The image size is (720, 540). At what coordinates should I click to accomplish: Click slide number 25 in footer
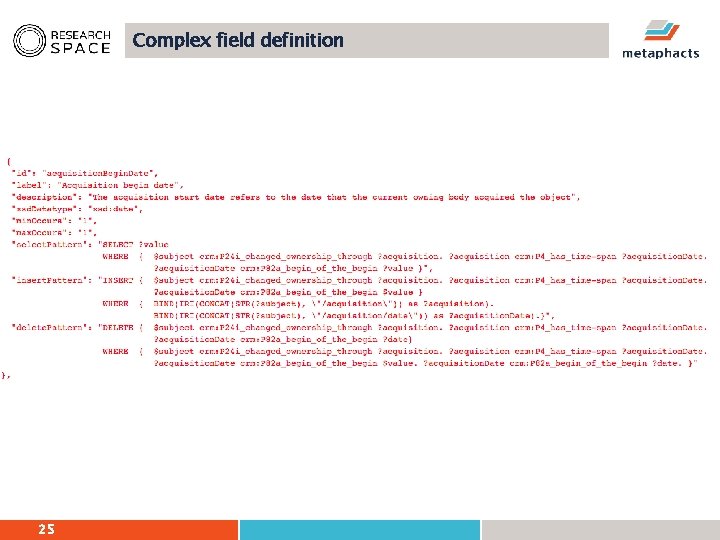(46, 529)
